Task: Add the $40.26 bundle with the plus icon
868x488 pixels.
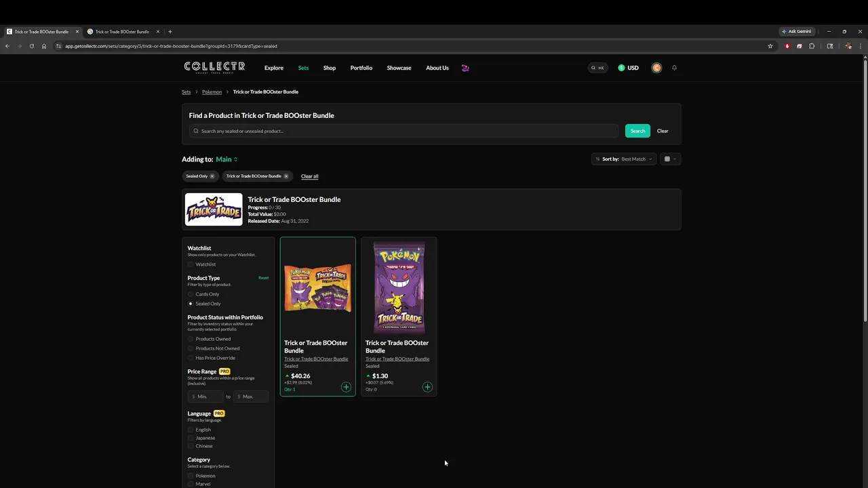Action: (346, 387)
